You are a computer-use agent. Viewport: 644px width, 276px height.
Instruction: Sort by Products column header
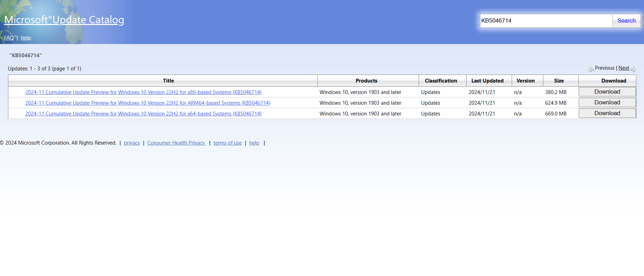366,81
